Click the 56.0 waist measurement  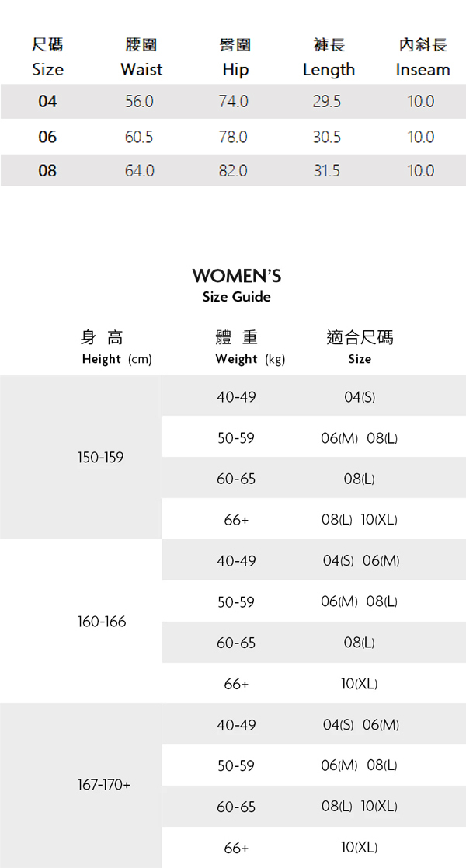140,102
